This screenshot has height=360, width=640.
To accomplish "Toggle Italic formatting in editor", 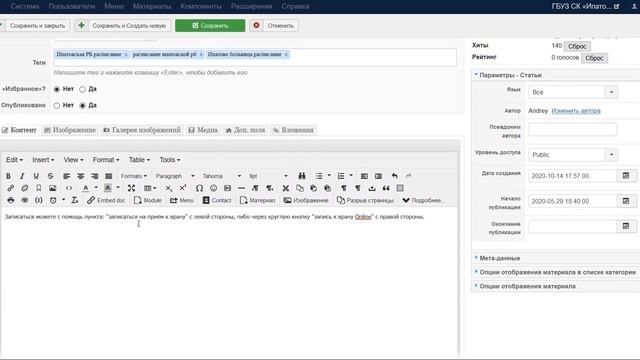I will pyautogui.click(x=22, y=176).
